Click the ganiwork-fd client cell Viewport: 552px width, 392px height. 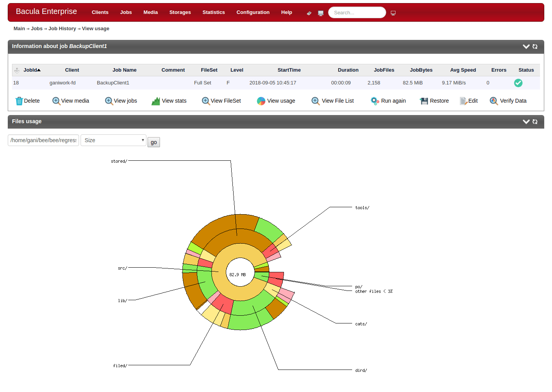[63, 83]
